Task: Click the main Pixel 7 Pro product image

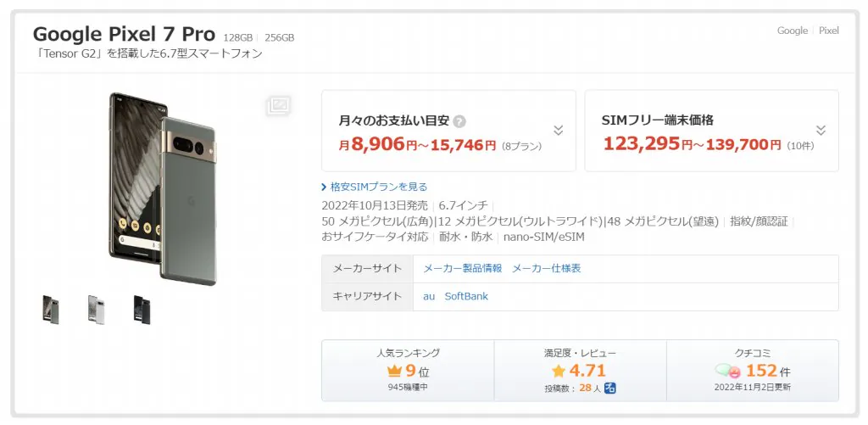Action: coord(161,188)
